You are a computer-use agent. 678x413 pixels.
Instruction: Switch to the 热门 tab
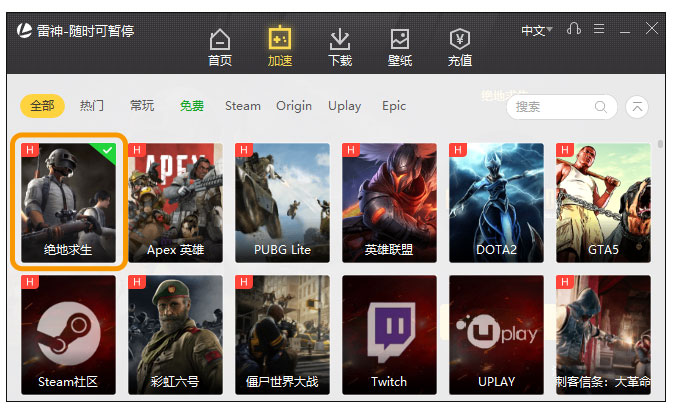[92, 106]
